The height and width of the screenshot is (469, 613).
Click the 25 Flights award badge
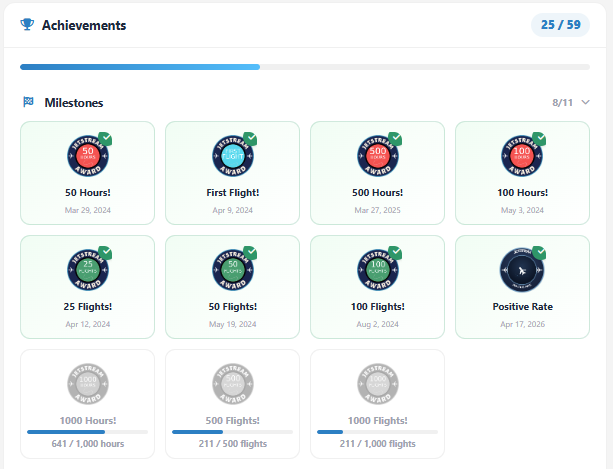tap(88, 270)
